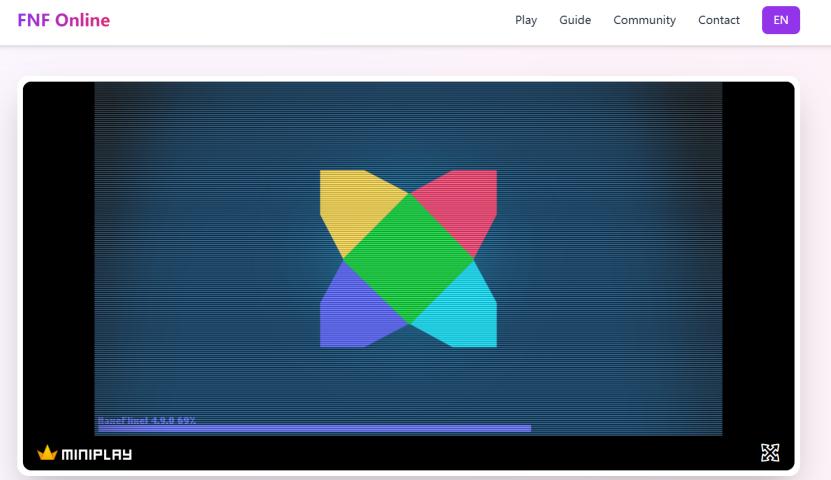The width and height of the screenshot is (831, 480).
Task: Click the green center diamond of the Haxe logo
Action: pyautogui.click(x=408, y=258)
